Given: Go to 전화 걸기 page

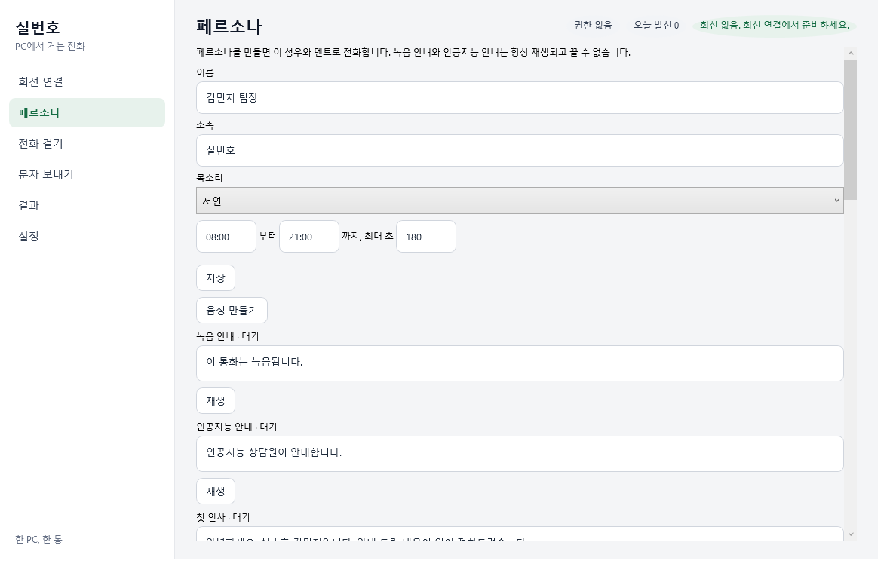Looking at the screenshot, I should click(x=87, y=143).
